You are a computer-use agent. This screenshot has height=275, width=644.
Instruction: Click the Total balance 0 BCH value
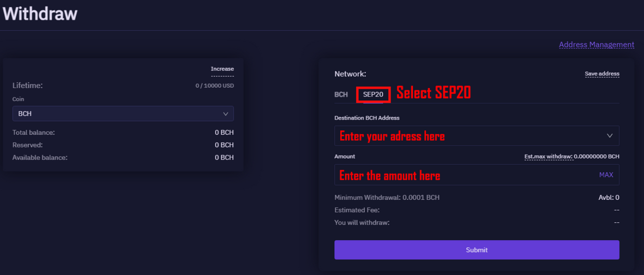pyautogui.click(x=224, y=133)
